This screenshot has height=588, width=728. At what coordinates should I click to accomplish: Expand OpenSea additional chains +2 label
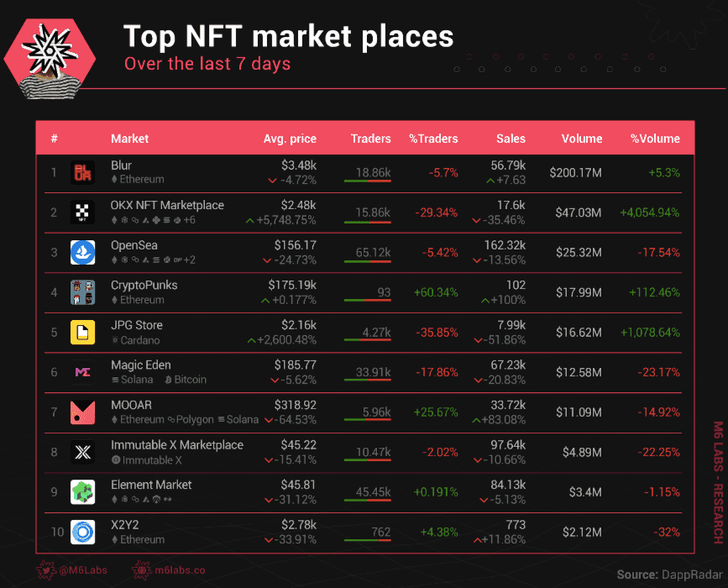[x=190, y=260]
